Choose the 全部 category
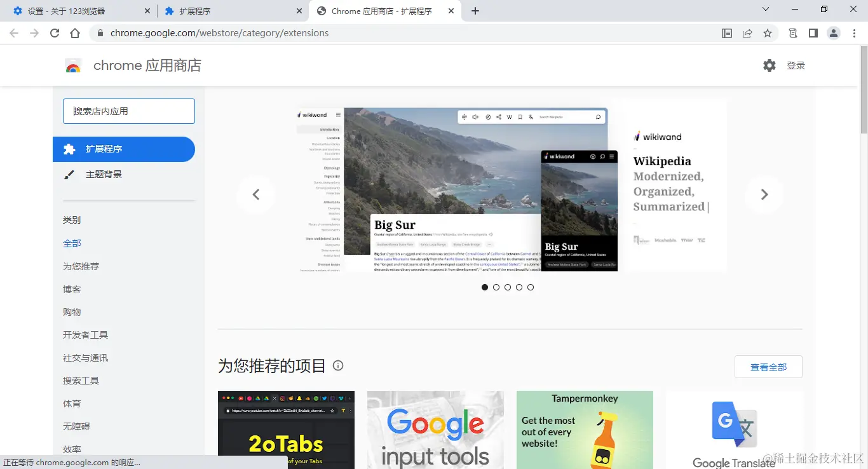868x469 pixels. point(72,243)
